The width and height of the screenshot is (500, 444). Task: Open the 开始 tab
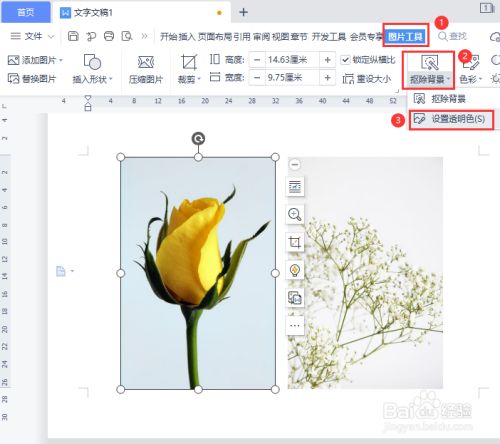pyautogui.click(x=168, y=36)
